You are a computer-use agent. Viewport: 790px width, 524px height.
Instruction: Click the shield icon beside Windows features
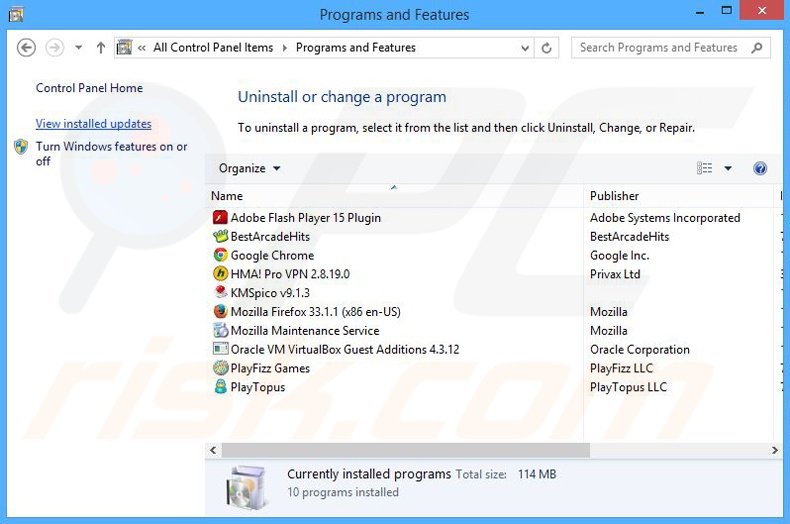[x=21, y=147]
